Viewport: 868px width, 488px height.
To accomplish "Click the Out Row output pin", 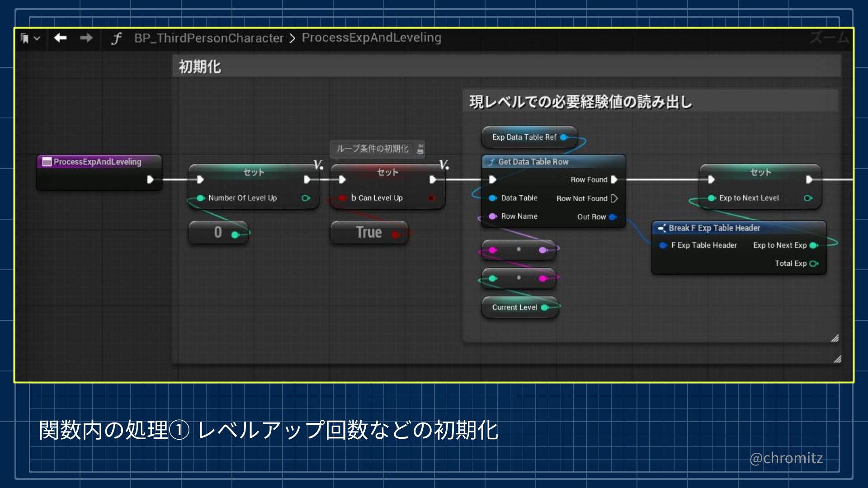I will [613, 217].
